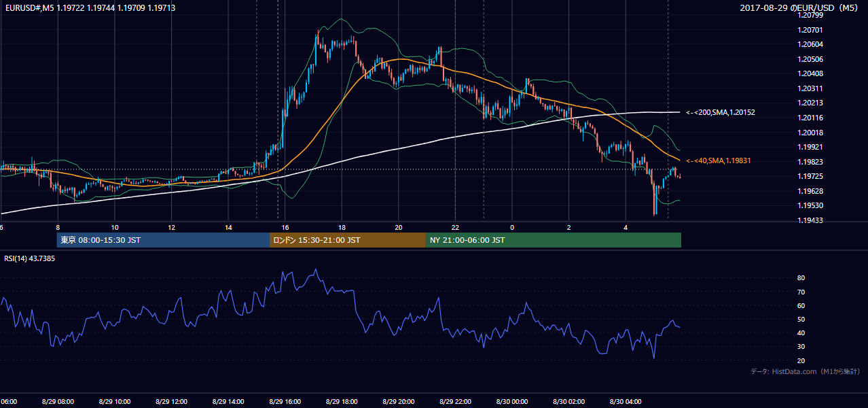Screen dimensions: 868x408
Task: Click the 8/29 14:00 time label
Action: point(228,402)
